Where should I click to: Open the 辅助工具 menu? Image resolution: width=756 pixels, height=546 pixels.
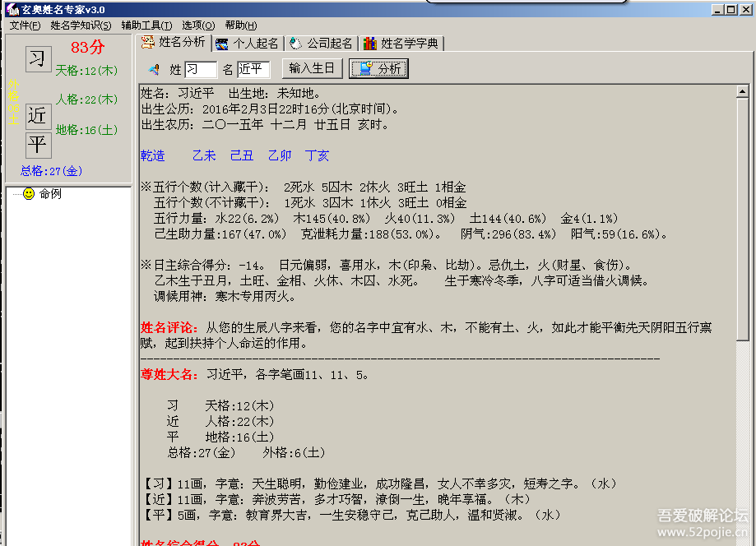tap(146, 25)
